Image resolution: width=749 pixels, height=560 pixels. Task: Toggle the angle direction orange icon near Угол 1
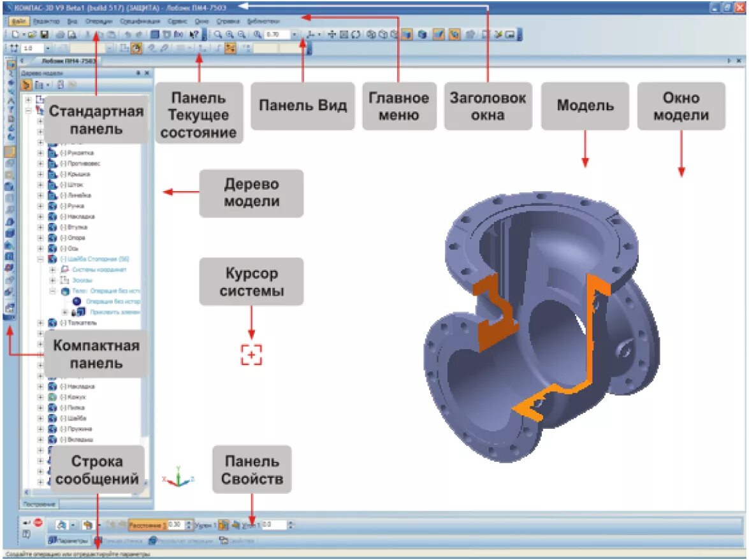pos(223,525)
